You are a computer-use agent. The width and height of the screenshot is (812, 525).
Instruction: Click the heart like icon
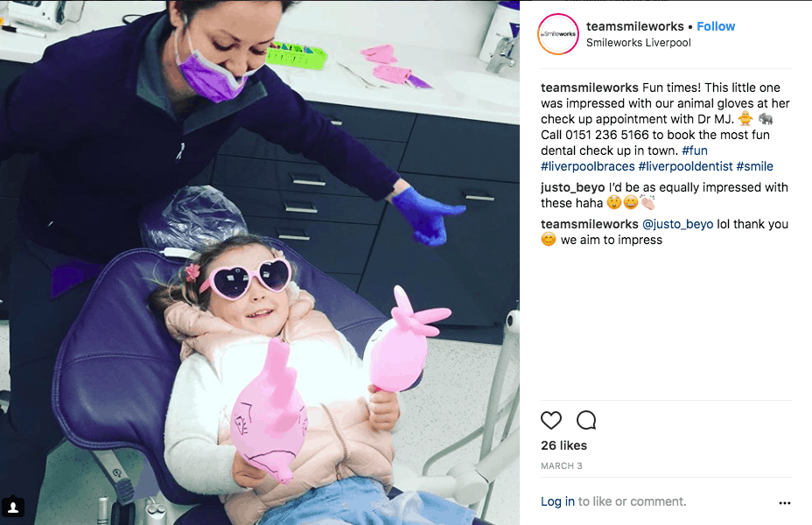[x=551, y=420]
